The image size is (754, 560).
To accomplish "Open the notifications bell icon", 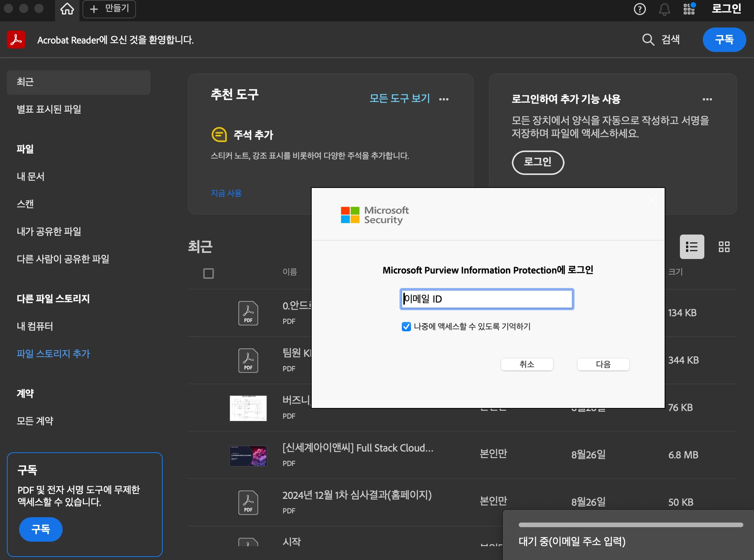I will click(665, 9).
